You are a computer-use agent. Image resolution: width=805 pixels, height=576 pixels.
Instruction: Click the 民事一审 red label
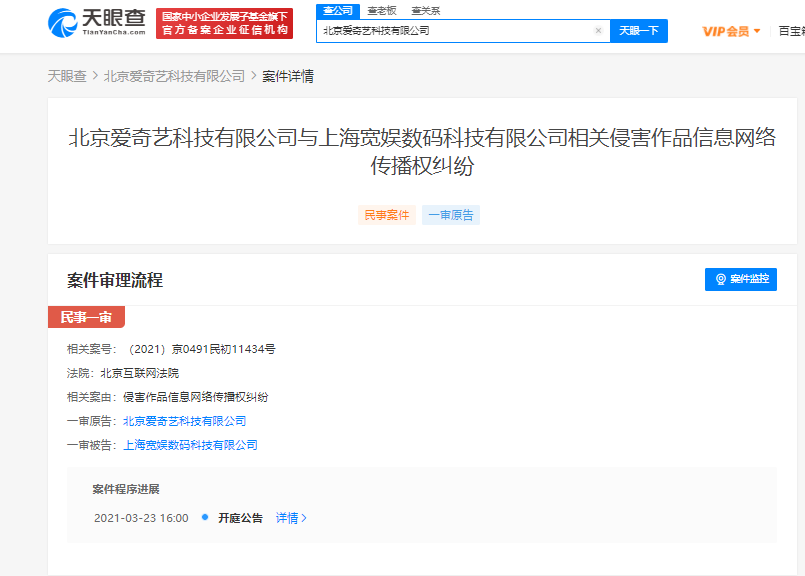pos(86,317)
